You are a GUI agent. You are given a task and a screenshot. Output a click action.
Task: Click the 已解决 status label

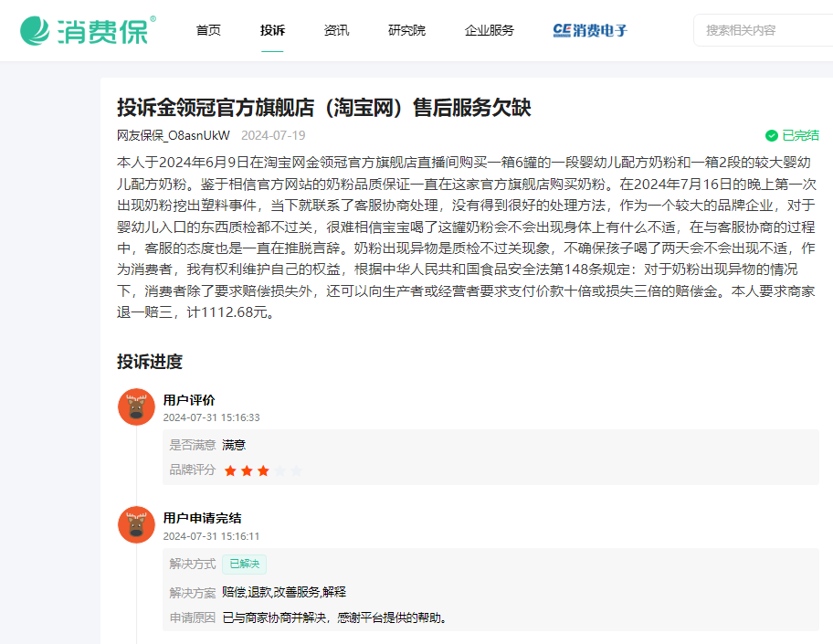[x=244, y=565]
